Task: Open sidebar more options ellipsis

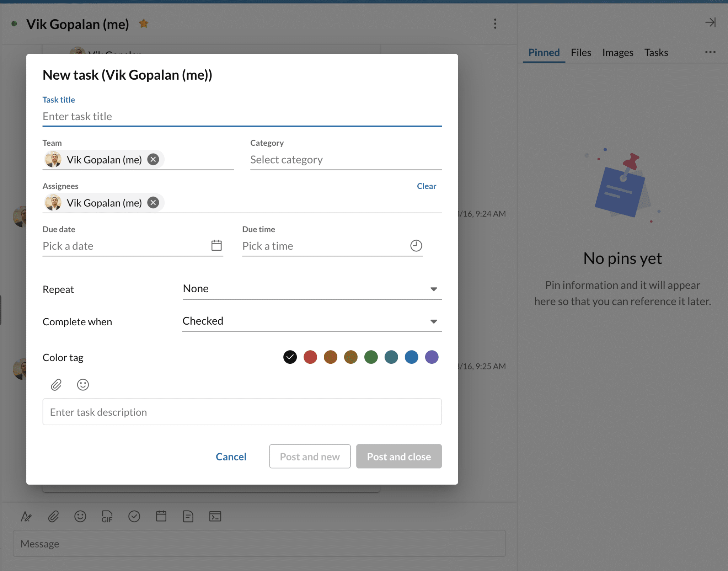Action: [710, 52]
